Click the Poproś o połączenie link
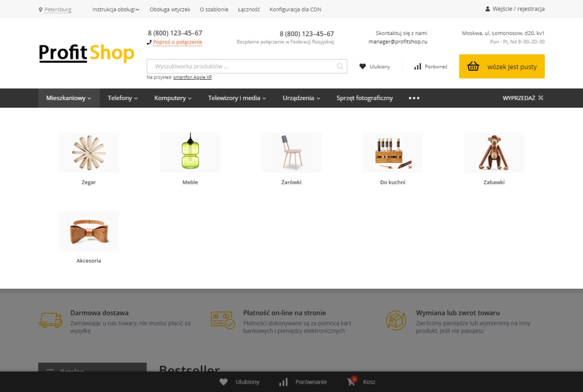Image resolution: width=583 pixels, height=392 pixels. [177, 42]
